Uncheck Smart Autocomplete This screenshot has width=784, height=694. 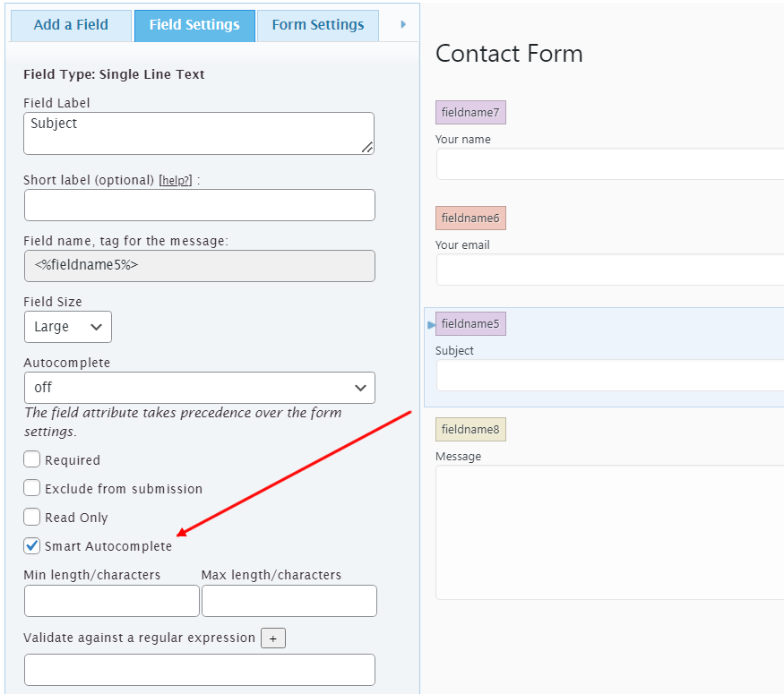[x=32, y=545]
